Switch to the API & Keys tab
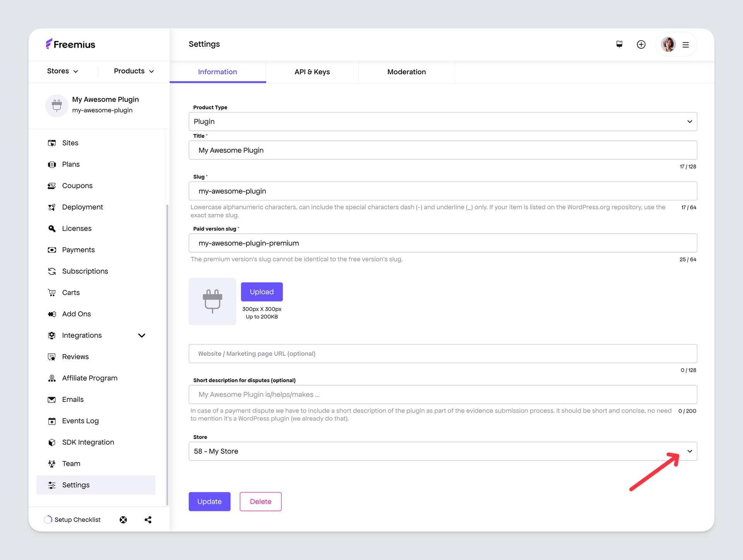The height and width of the screenshot is (560, 743). (x=312, y=72)
